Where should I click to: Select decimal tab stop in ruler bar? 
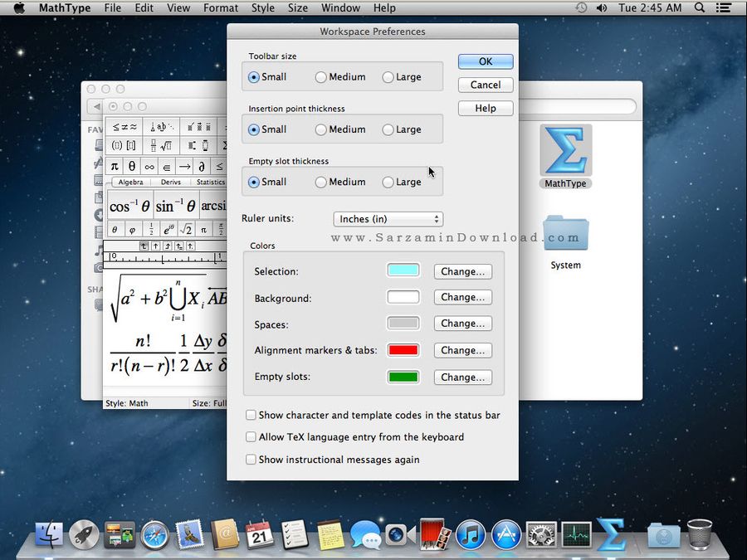(x=190, y=246)
